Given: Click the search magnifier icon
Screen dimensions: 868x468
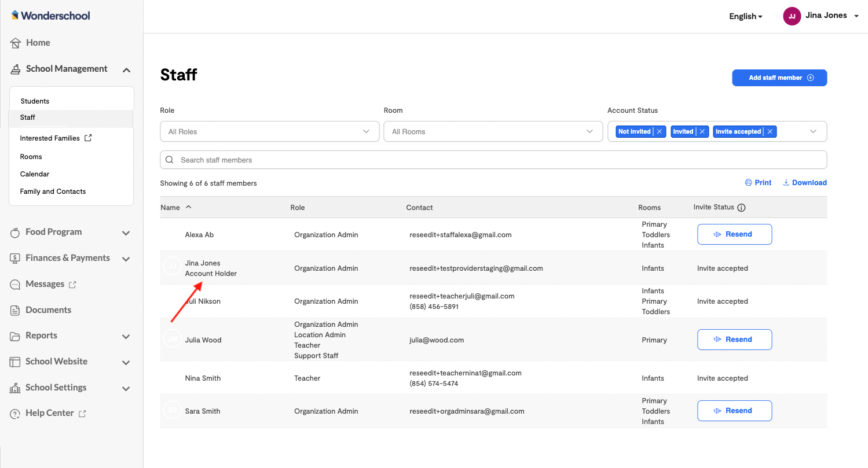Looking at the screenshot, I should [x=170, y=160].
